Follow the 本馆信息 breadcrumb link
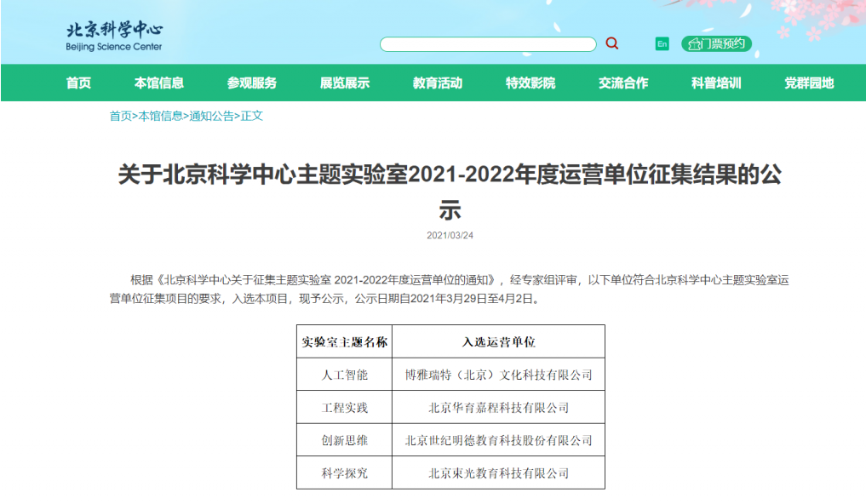Image resolution: width=866 pixels, height=504 pixels. (161, 116)
